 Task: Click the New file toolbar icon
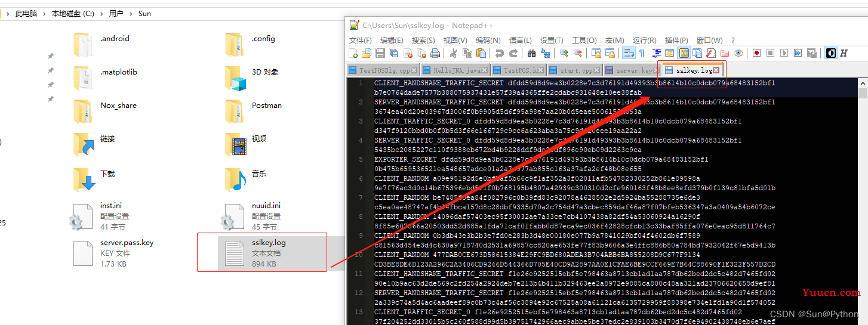(x=353, y=53)
